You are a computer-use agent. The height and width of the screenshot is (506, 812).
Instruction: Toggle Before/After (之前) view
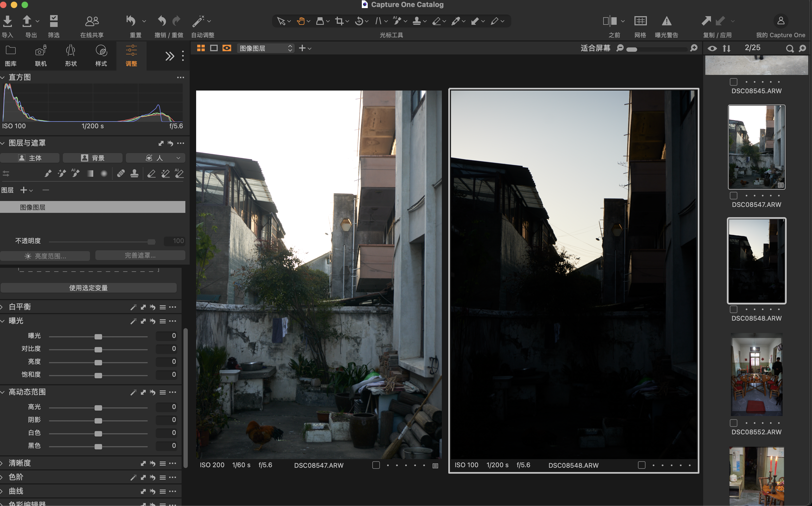click(x=610, y=21)
